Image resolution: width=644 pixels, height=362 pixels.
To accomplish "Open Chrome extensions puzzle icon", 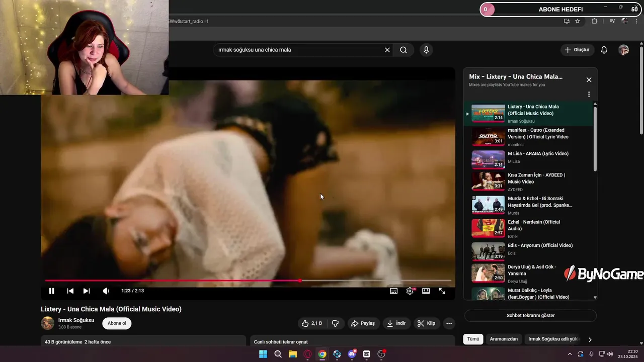I will 595,21.
